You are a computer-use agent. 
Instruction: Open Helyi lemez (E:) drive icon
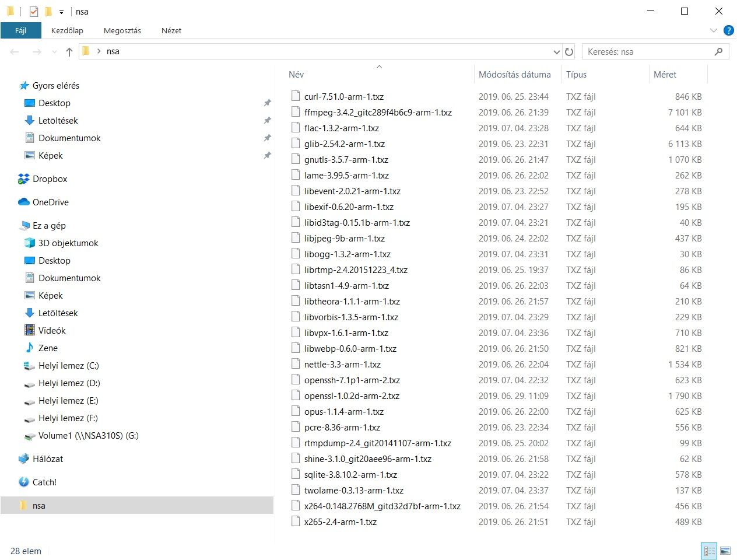[x=30, y=401]
